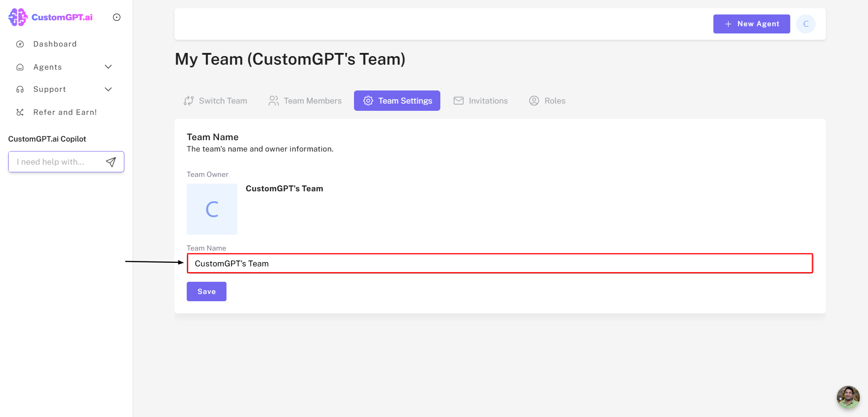Click the team owner avatar thumbnail
Viewport: 868px width, 417px height.
click(x=212, y=209)
